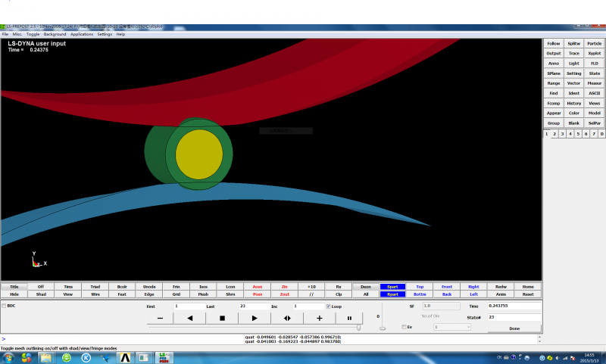The height and width of the screenshot is (364, 606).
Task: Click the minus step-back button
Action: point(160,319)
